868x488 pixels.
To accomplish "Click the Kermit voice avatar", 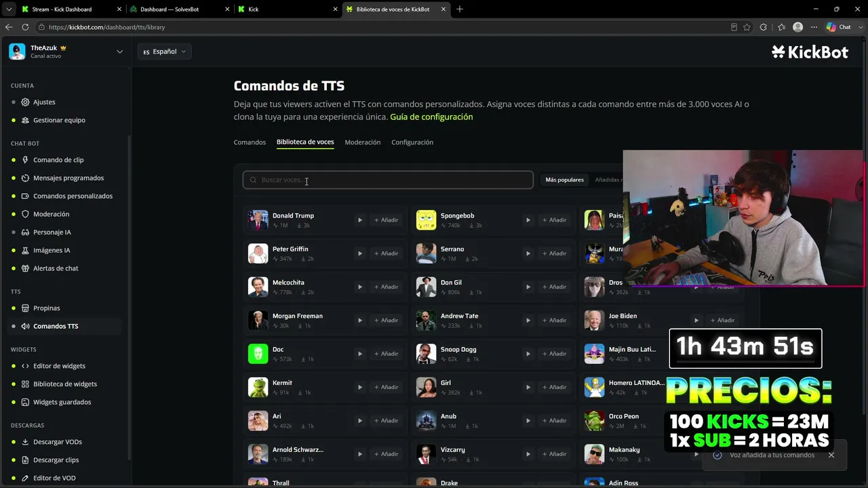I will pos(258,387).
